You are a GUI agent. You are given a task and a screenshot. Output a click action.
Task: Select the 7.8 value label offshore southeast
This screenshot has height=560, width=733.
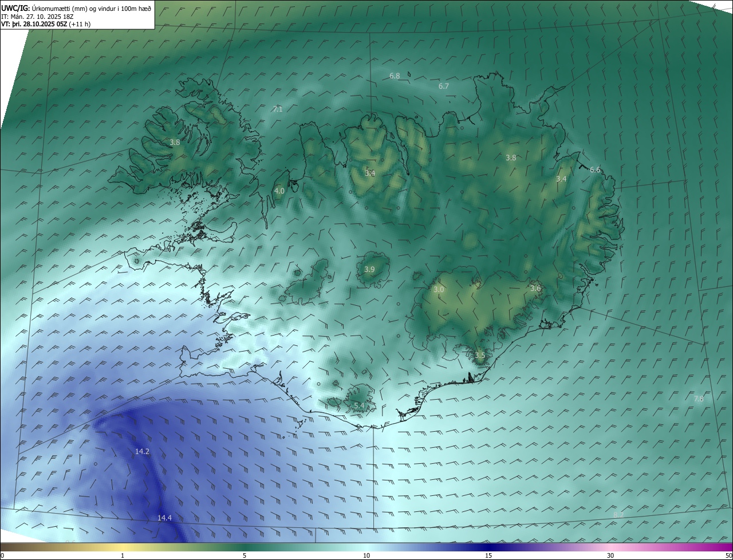699,399
